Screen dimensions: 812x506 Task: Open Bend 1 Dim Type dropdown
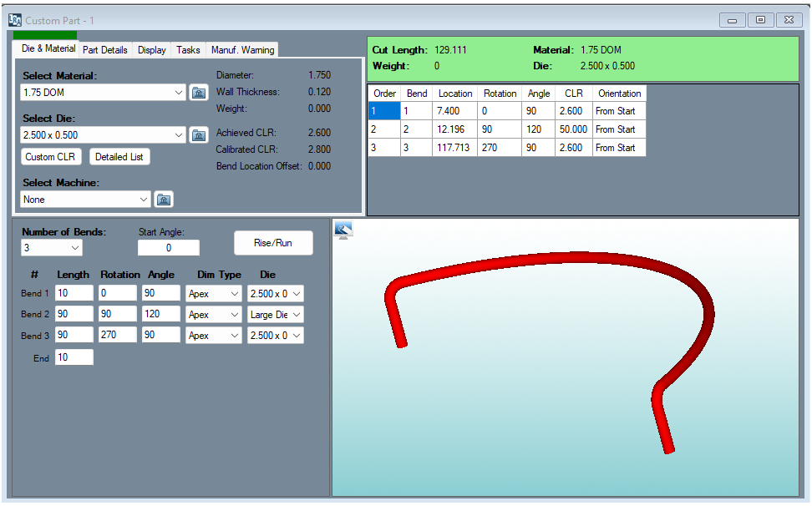(235, 294)
